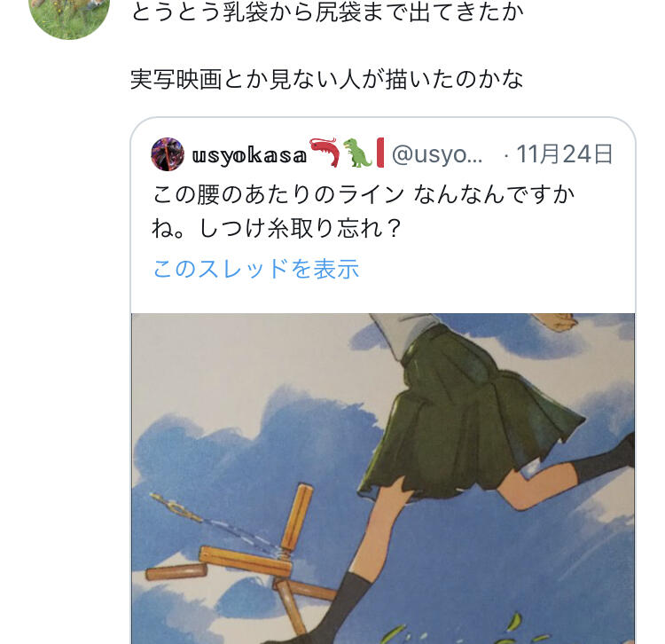This screenshot has width=665, height=644.
Task: Open the @usyo... handle link
Action: 437,154
